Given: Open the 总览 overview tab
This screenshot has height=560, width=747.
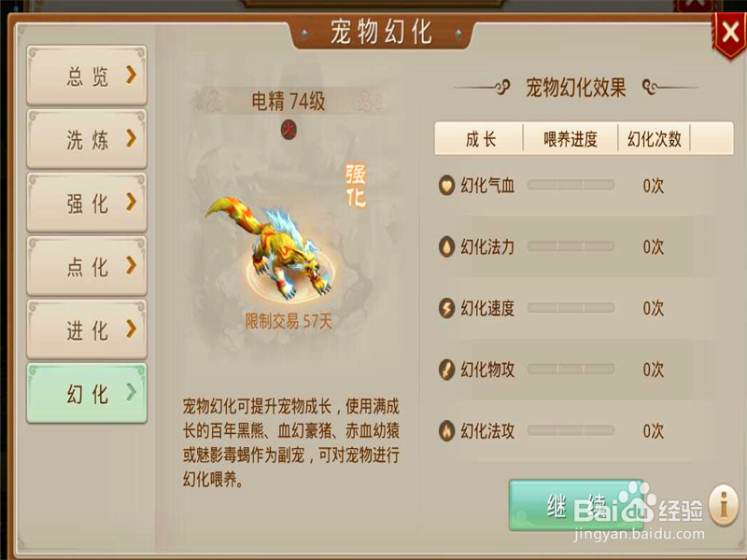Looking at the screenshot, I should (87, 76).
